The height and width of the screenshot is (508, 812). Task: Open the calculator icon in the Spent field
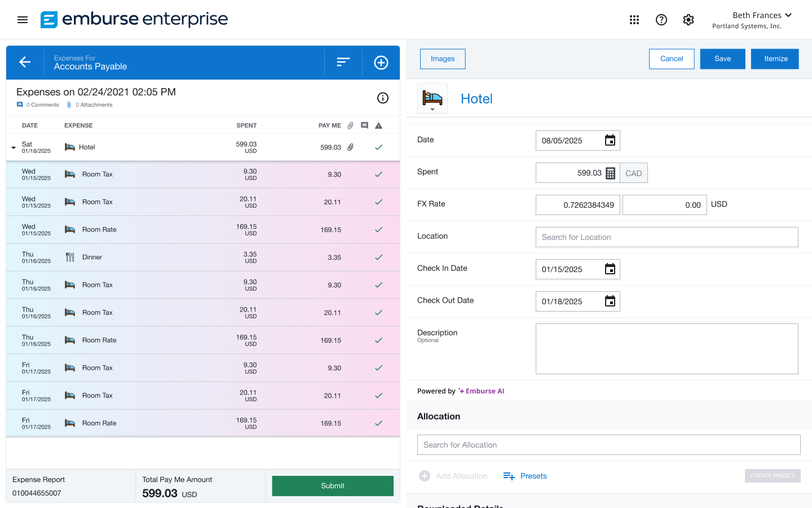(x=610, y=172)
